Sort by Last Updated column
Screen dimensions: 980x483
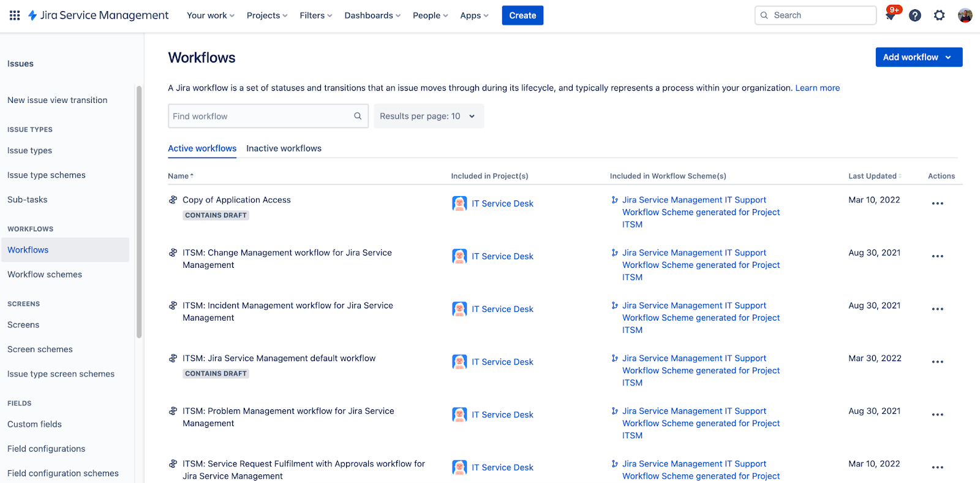click(x=875, y=176)
